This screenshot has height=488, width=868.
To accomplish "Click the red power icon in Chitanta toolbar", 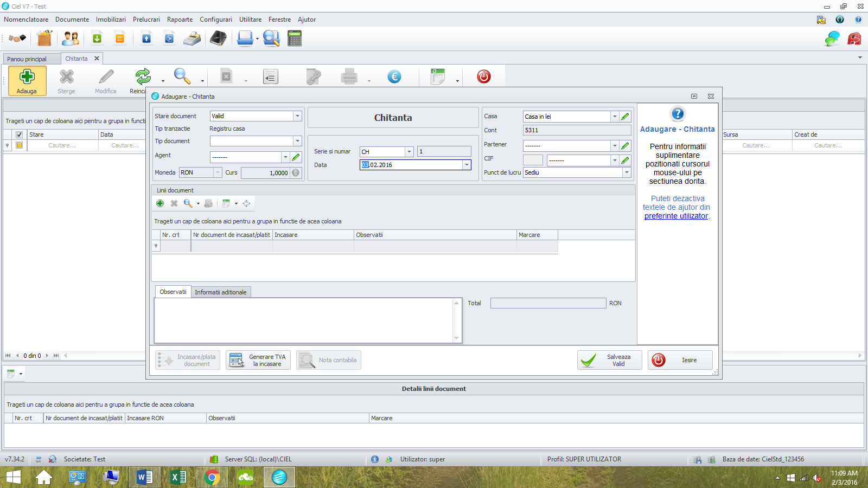I will pyautogui.click(x=484, y=76).
